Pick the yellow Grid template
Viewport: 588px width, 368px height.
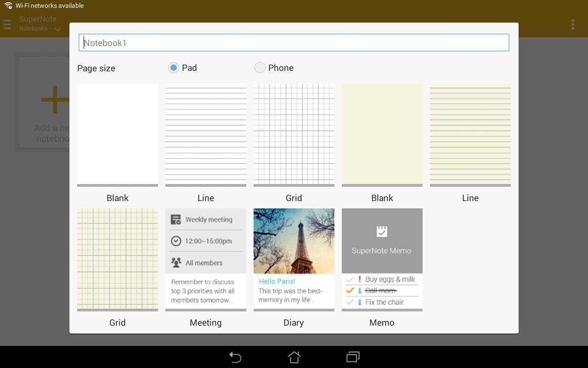tap(118, 259)
